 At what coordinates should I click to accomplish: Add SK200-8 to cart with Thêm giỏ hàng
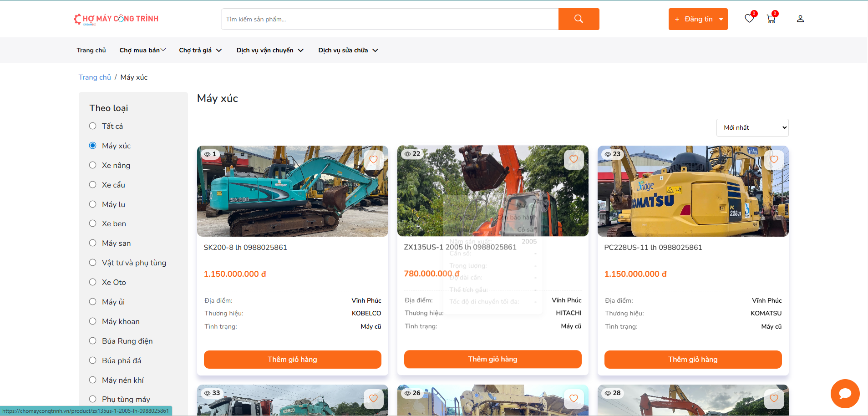[292, 360]
